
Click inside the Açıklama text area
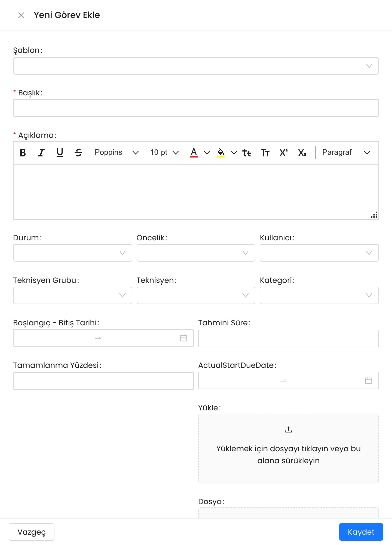click(196, 192)
